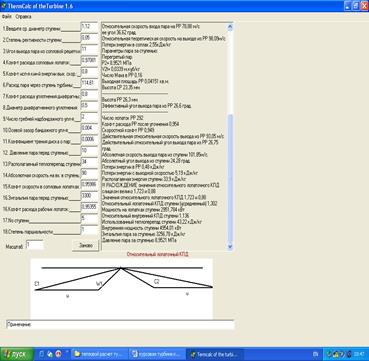Focus field 1 mean stage diameter
This screenshot has width=369, height=361.
click(x=89, y=27)
